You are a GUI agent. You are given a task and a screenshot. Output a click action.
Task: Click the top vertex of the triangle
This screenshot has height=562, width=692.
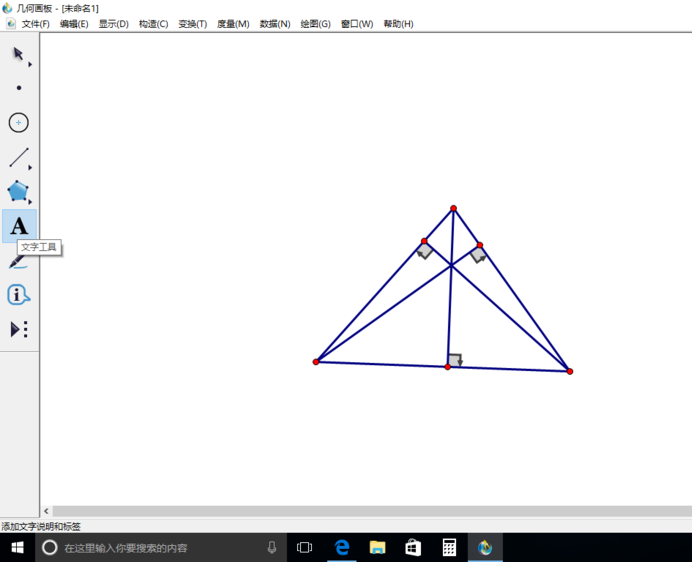453,208
